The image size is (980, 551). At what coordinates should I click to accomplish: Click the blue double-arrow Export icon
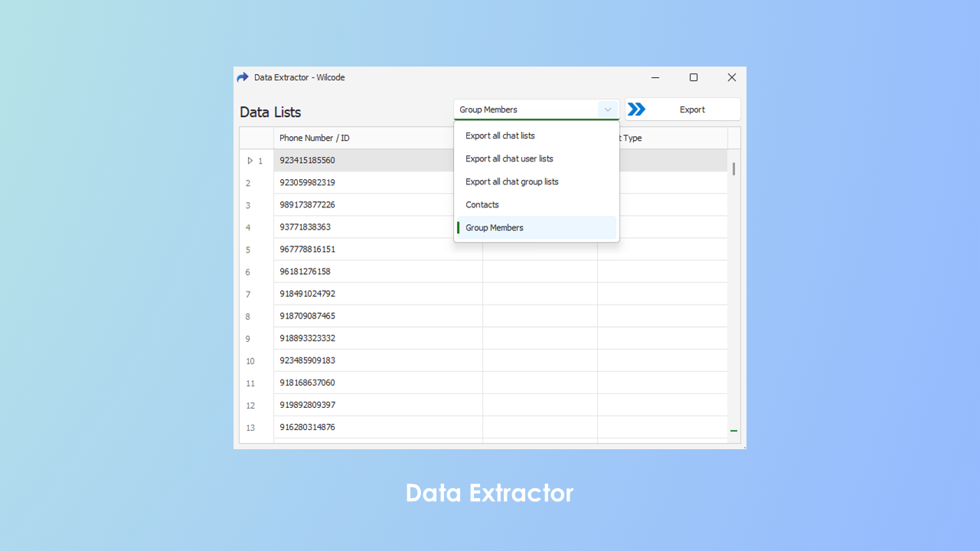(636, 109)
